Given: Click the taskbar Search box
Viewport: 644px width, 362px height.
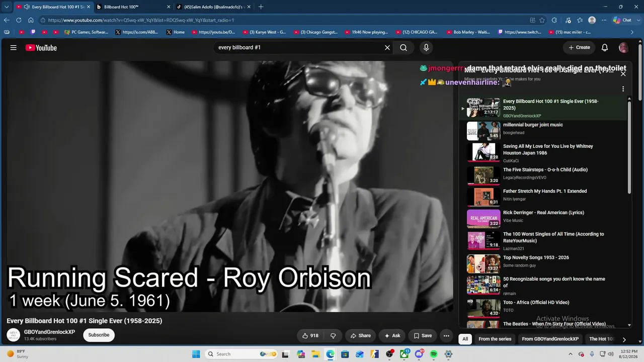Looking at the screenshot, I should (242, 354).
